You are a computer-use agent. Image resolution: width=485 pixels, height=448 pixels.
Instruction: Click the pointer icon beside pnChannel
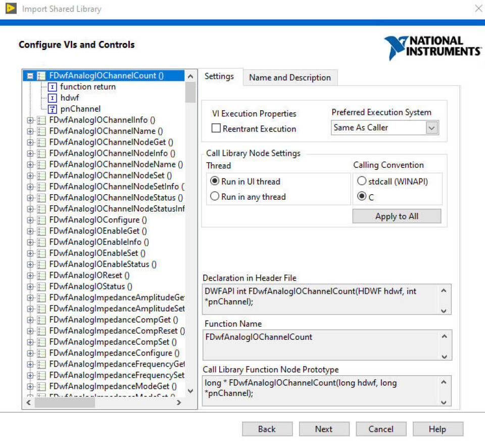pos(52,109)
